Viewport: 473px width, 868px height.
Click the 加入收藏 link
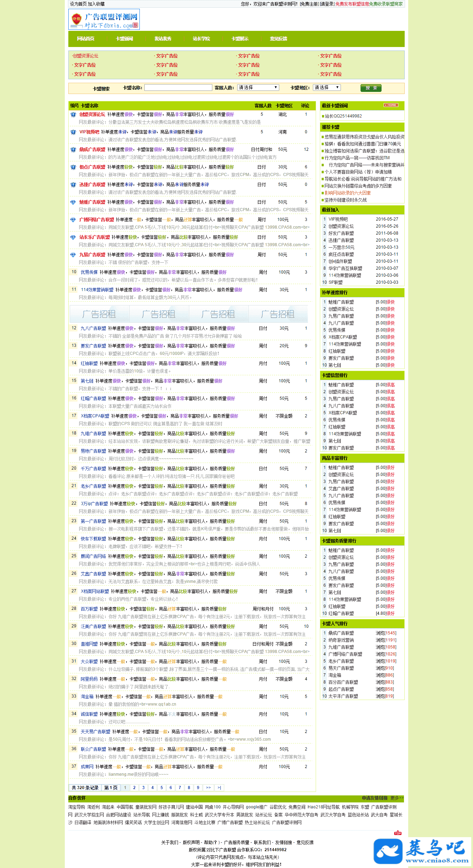coord(96,4)
